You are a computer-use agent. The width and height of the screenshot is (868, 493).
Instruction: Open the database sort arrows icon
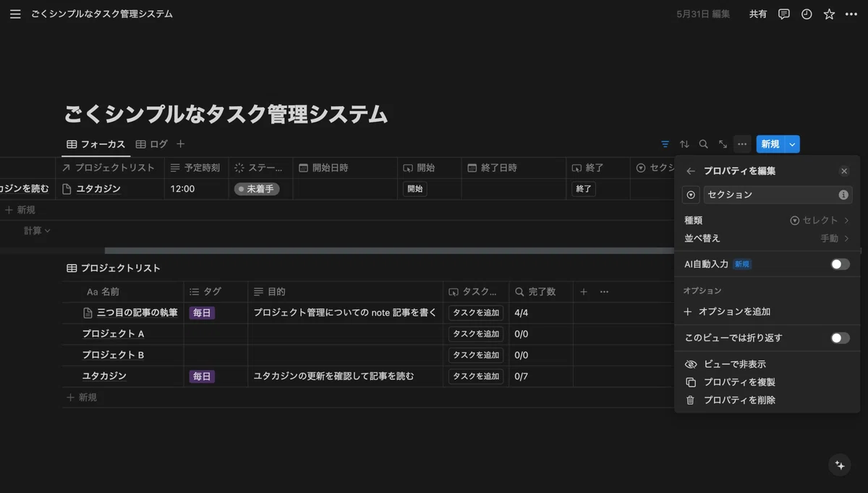tap(684, 144)
